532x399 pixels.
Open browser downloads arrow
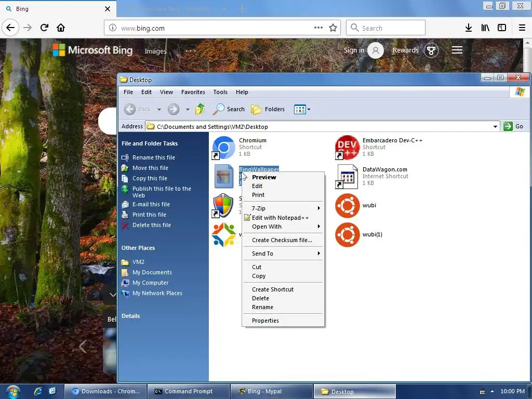[469, 28]
